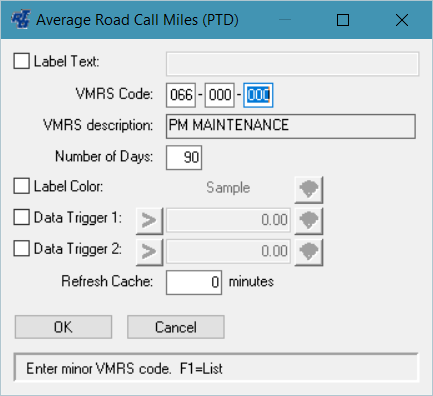The width and height of the screenshot is (433, 396).
Task: Open color picker for Data Trigger 2
Action: 309,252
